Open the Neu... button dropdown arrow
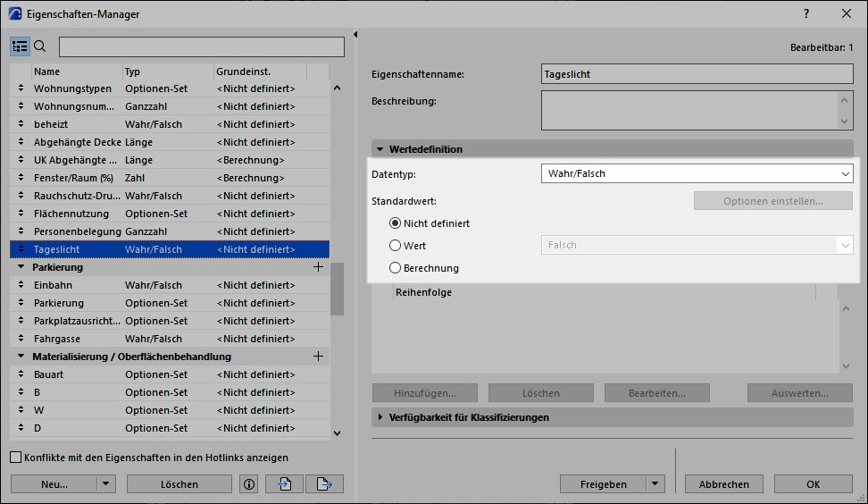The width and height of the screenshot is (868, 504). coord(105,484)
